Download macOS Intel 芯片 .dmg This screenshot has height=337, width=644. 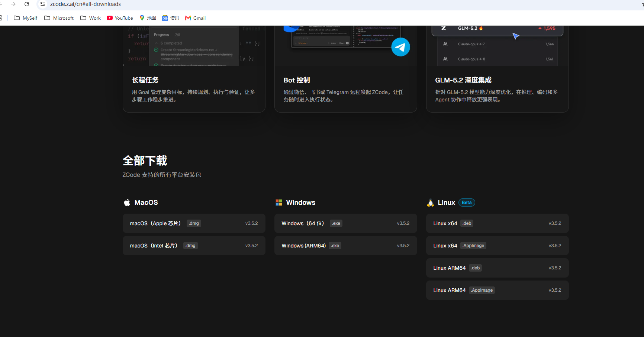coord(194,246)
